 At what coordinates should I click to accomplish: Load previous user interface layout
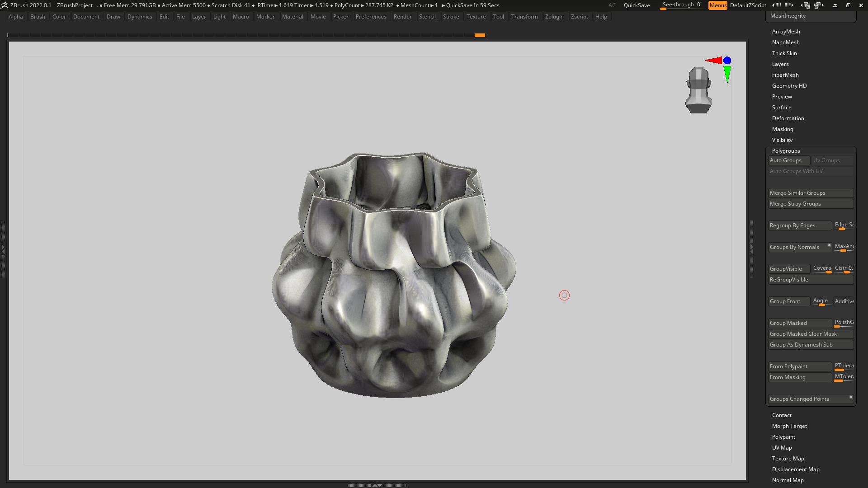805,5
